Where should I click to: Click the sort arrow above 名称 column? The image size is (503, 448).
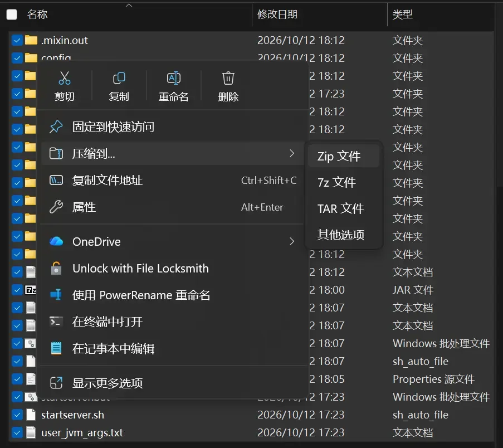(x=129, y=5)
